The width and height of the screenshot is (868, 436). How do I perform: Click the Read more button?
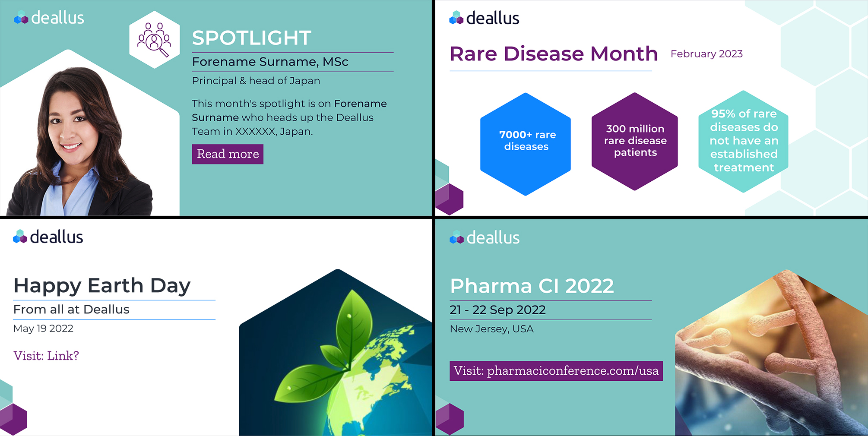click(228, 154)
